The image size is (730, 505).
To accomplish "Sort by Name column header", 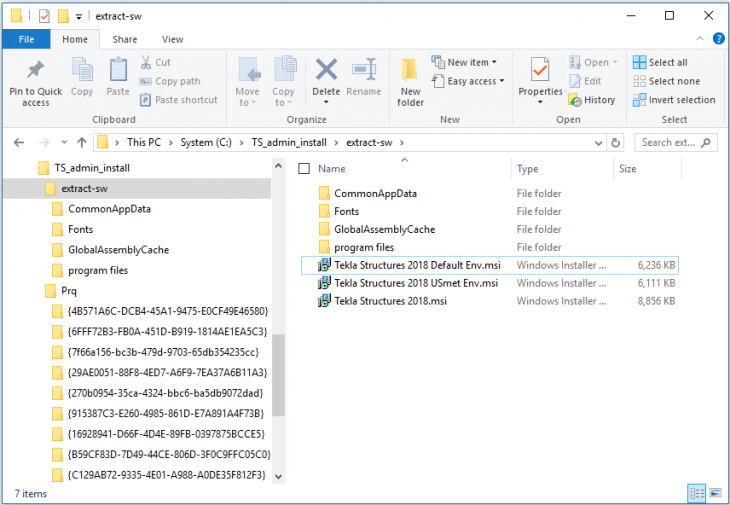I will pyautogui.click(x=331, y=168).
